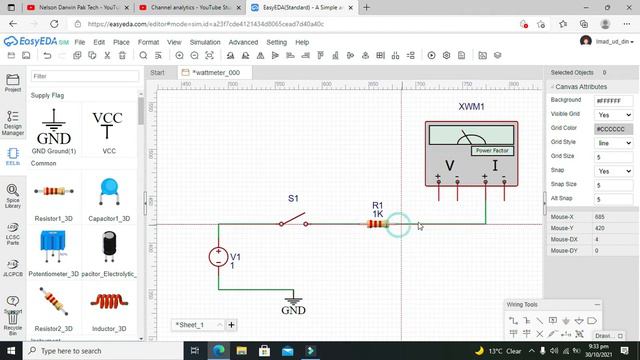Click the Save icon in the toolbar

click(x=26, y=56)
